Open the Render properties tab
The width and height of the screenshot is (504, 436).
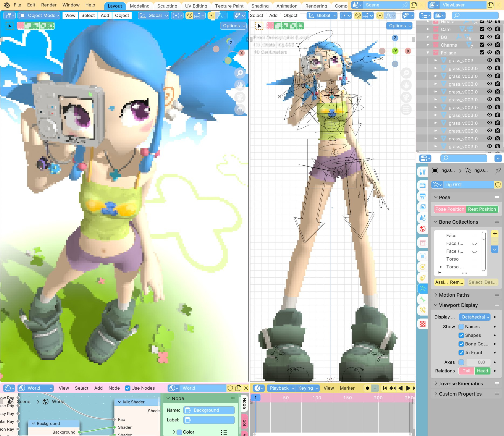pos(422,185)
